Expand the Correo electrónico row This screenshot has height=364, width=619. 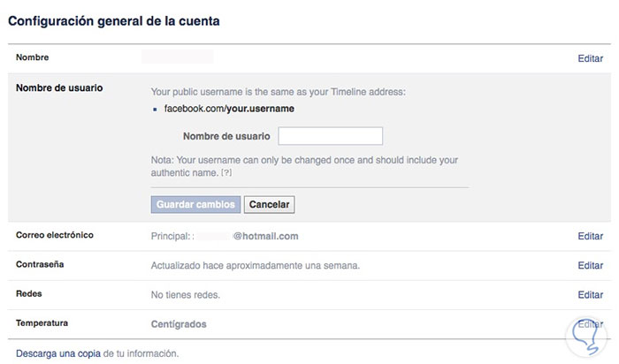[55, 235]
